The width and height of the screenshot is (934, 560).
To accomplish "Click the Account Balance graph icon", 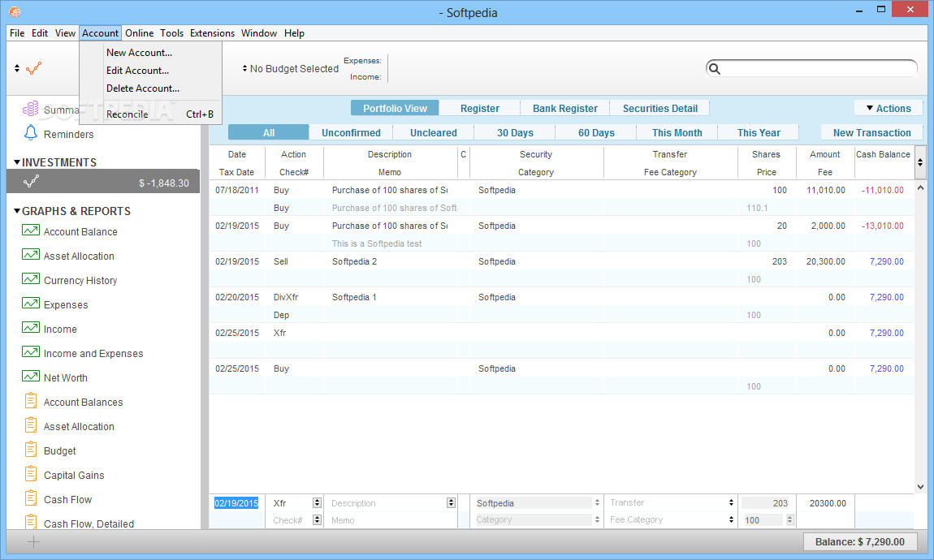I will pos(31,230).
